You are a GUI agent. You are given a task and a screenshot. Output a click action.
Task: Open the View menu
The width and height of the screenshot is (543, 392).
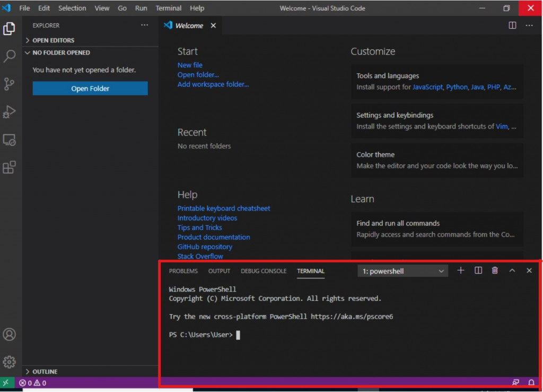click(102, 8)
